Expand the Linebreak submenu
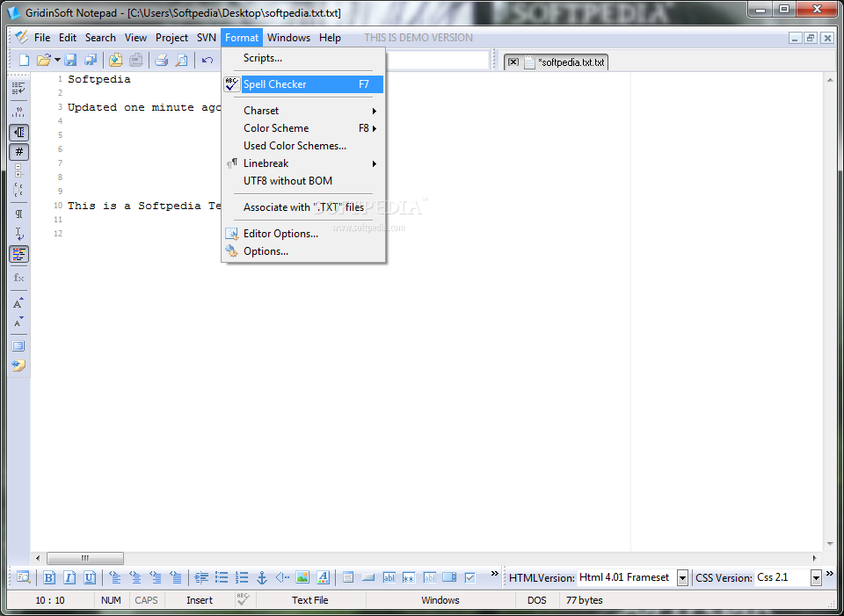The image size is (844, 616). [303, 163]
